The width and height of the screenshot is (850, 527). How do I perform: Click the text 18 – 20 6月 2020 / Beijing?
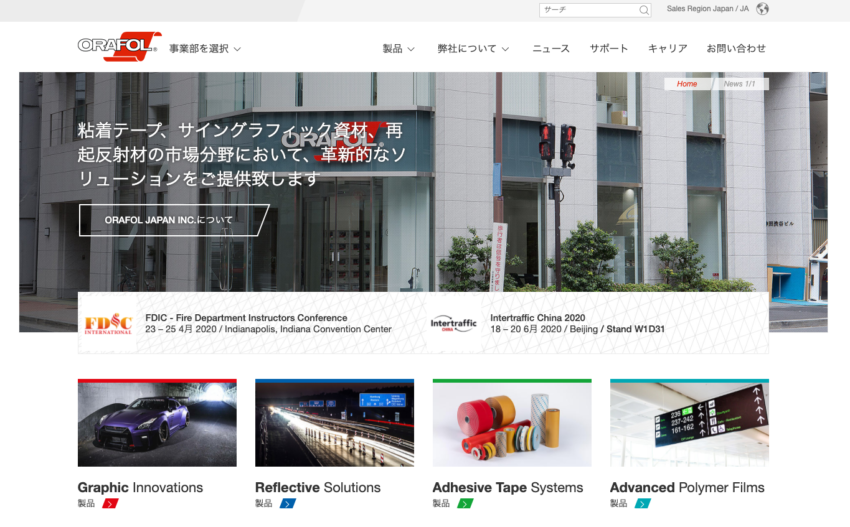544,329
